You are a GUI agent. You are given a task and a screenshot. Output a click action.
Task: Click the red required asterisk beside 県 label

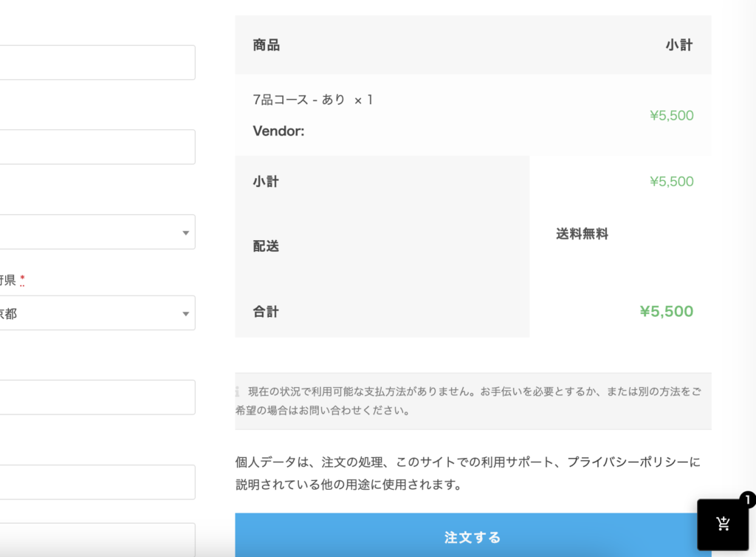click(22, 281)
